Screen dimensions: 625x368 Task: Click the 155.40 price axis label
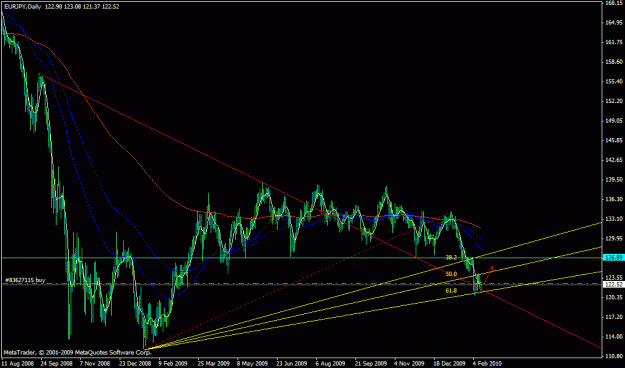pos(614,81)
